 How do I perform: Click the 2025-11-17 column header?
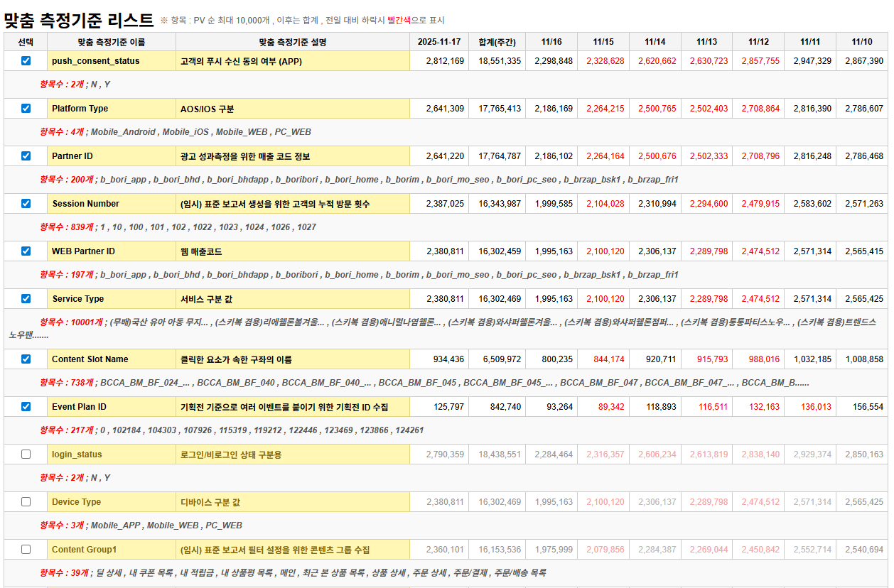coord(439,42)
